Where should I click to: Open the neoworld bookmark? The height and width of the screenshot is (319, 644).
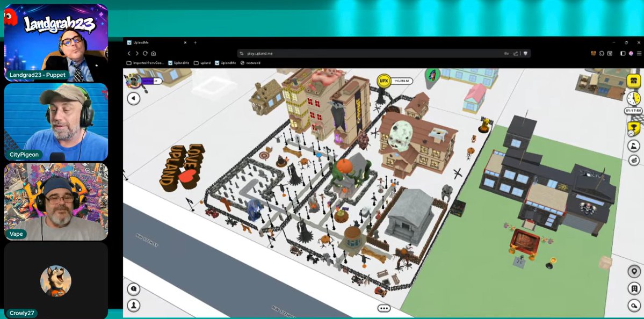250,63
